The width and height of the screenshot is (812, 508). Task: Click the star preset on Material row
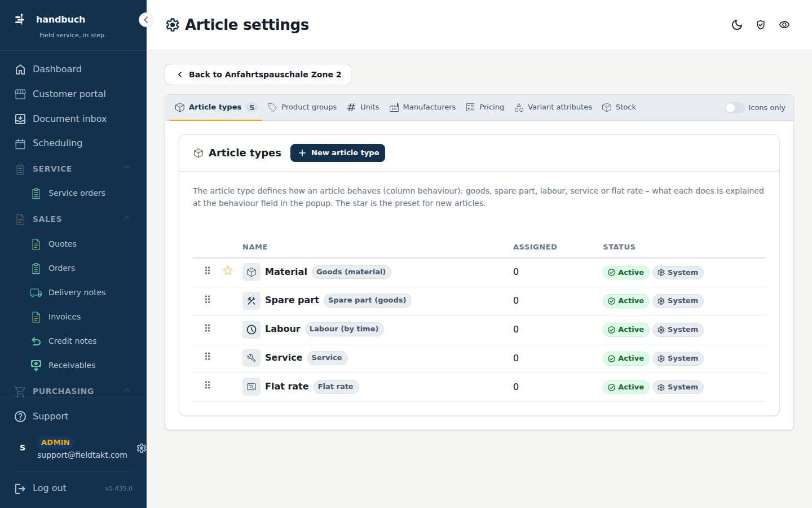pyautogui.click(x=227, y=270)
